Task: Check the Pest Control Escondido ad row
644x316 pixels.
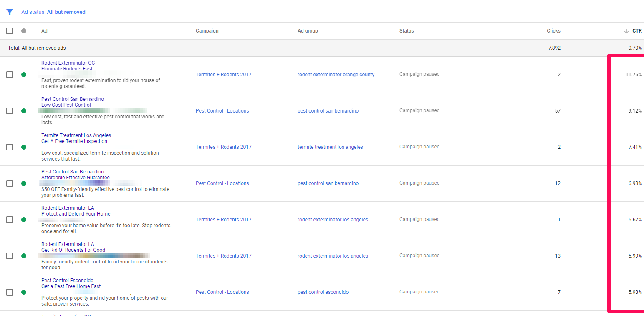Action: [10, 292]
